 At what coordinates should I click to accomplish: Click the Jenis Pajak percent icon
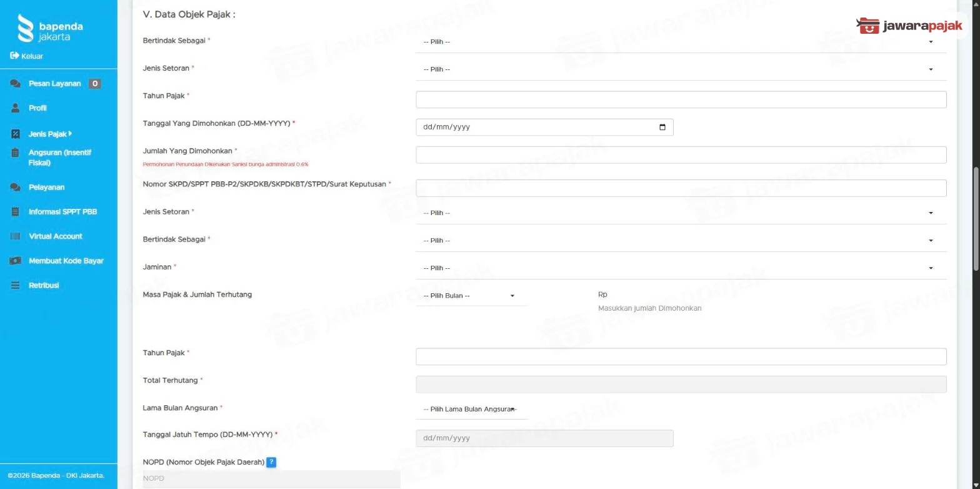point(16,134)
